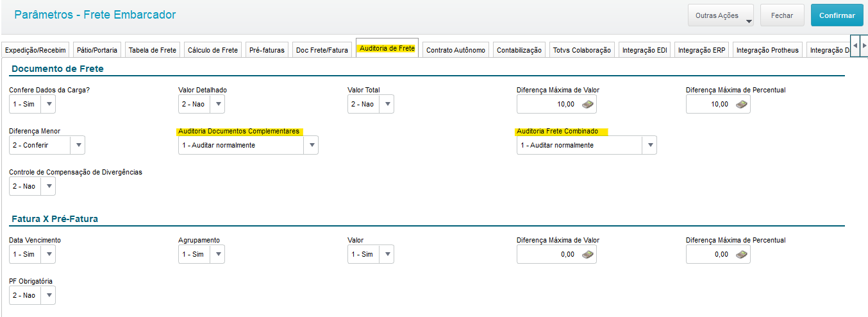Screen dimensions: 868x317
Task: Open the Auditoria Documentos Complementares dropdown
Action: click(x=311, y=145)
